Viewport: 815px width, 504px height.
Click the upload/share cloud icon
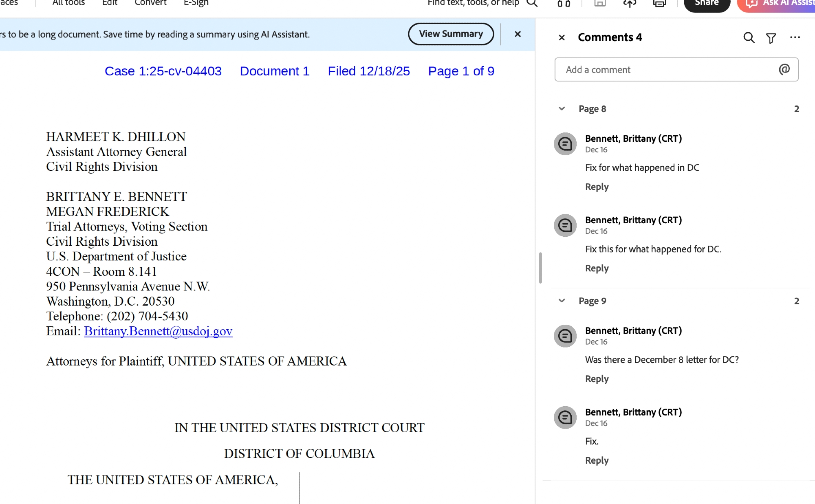coord(630,4)
